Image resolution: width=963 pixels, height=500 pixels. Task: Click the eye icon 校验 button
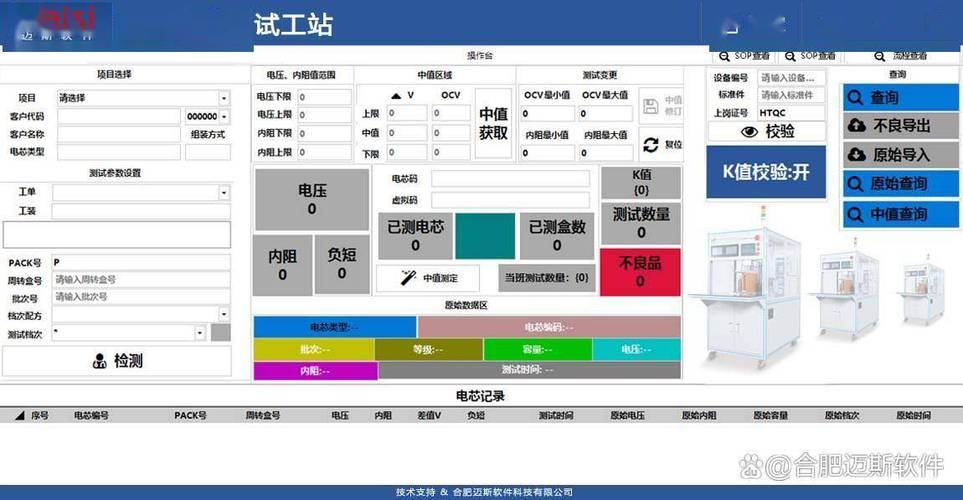click(x=766, y=131)
